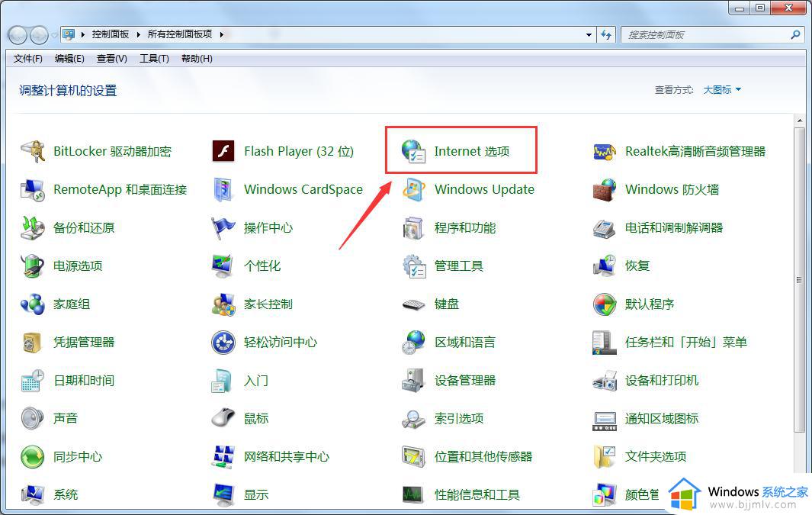Open 同步中心 green icon
This screenshot has height=515, width=812.
click(33, 457)
